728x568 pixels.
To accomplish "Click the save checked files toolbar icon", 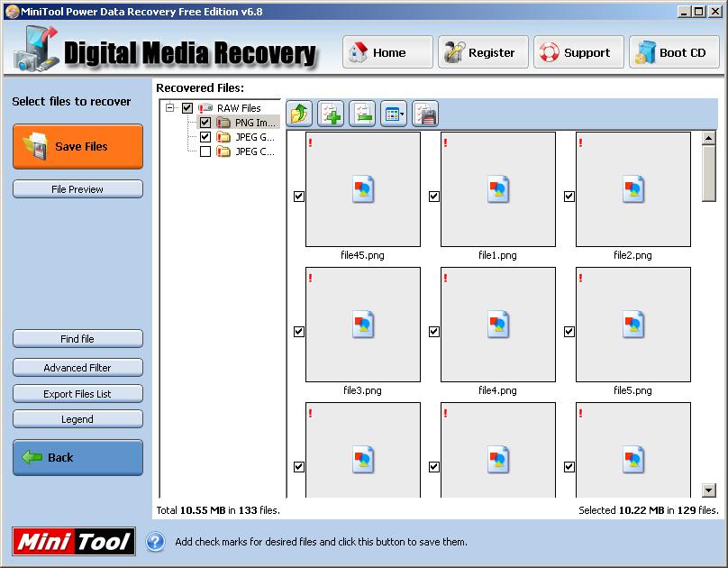I will coord(425,114).
